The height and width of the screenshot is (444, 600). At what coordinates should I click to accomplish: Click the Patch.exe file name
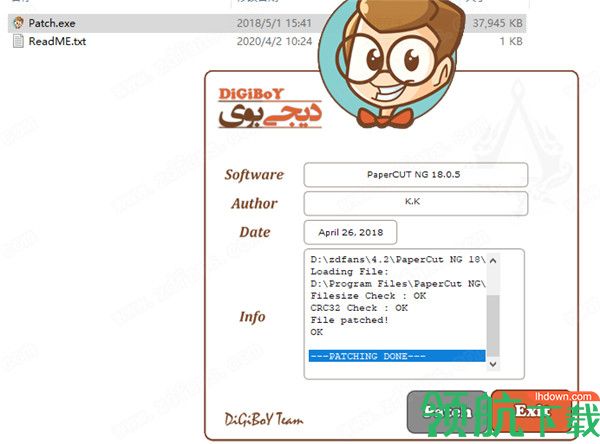[52, 23]
